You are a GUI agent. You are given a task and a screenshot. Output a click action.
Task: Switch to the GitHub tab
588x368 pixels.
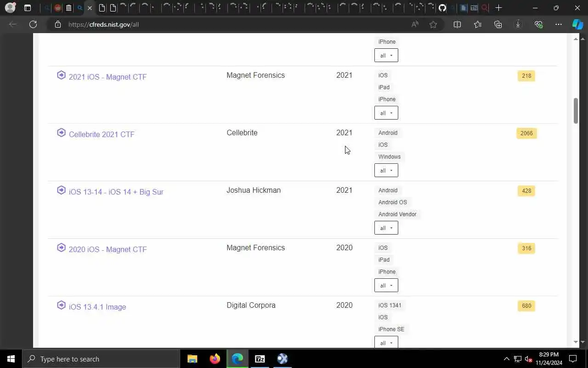(x=442, y=8)
